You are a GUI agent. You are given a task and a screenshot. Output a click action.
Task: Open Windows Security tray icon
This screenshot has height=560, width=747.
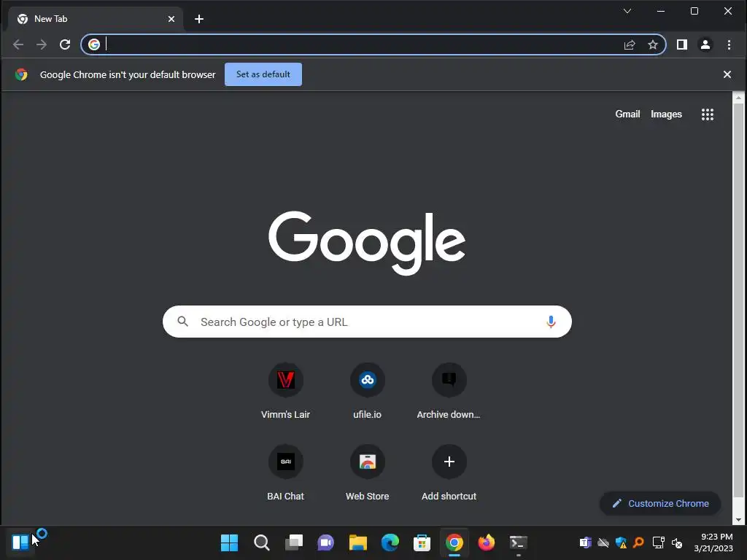point(621,542)
